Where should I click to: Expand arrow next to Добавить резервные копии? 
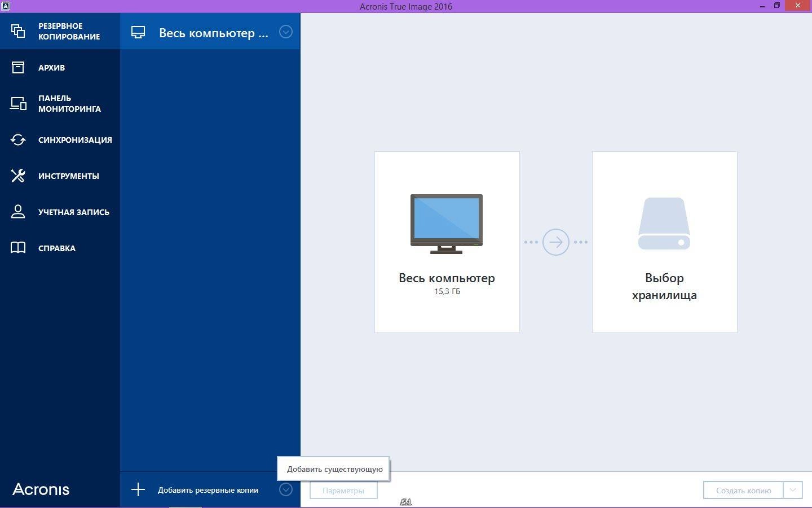click(x=286, y=489)
